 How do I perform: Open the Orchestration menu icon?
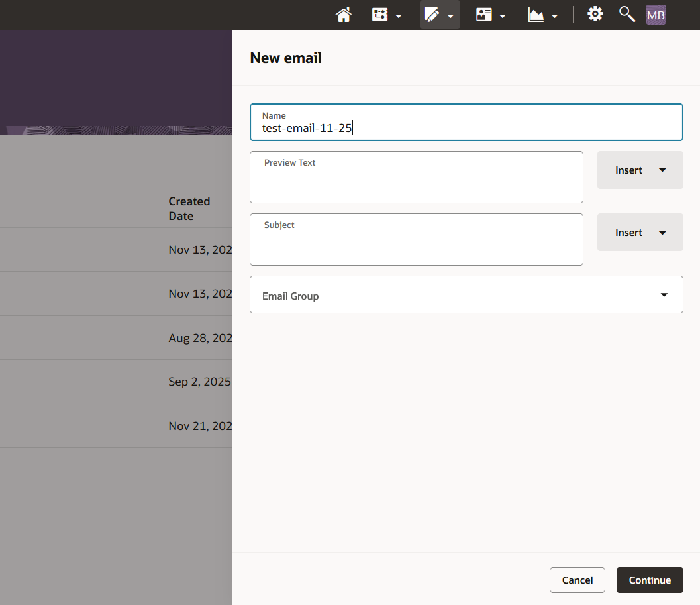[386, 15]
